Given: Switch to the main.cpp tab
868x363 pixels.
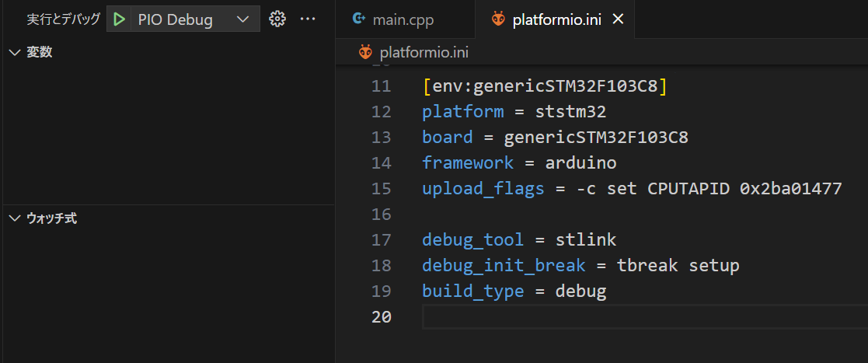Looking at the screenshot, I should coord(405,20).
